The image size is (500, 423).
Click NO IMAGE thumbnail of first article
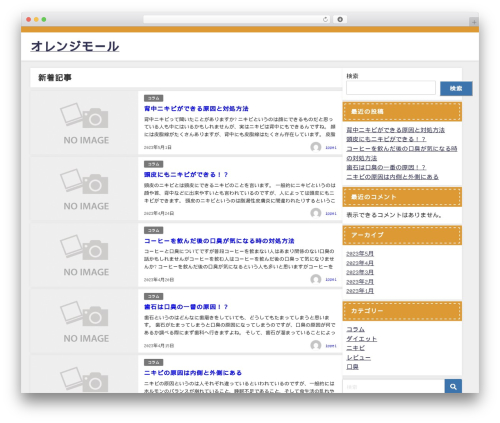tap(84, 123)
